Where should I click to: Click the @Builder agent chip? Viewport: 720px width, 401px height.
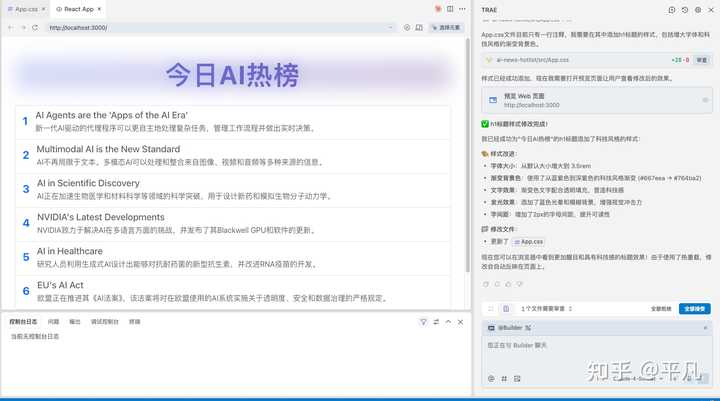coord(509,328)
